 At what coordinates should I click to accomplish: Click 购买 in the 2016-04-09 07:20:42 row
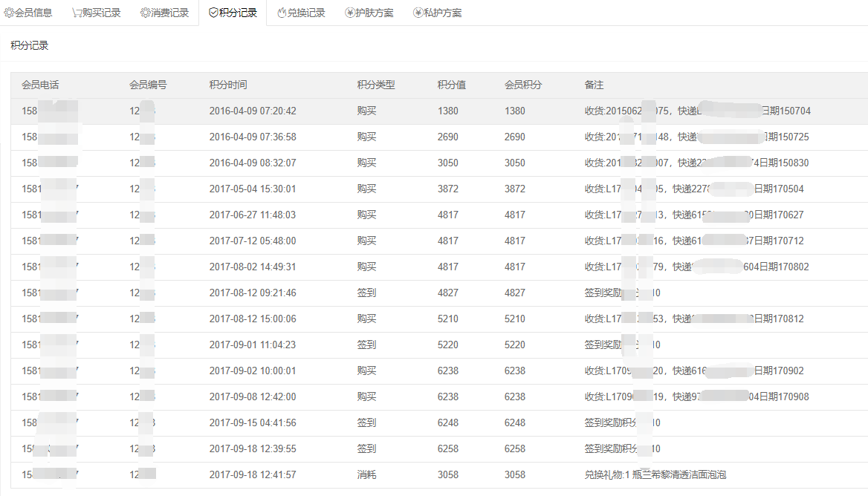pos(366,111)
